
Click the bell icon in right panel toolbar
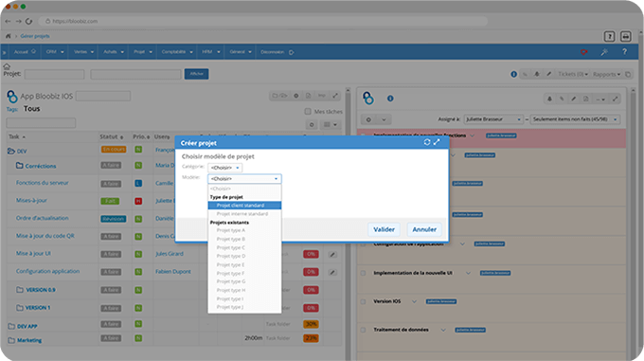[x=549, y=99]
